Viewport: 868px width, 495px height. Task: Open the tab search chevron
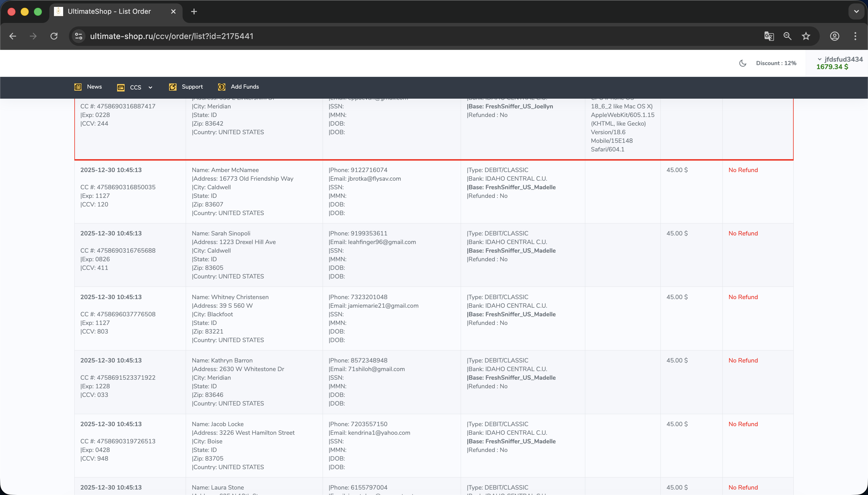click(x=856, y=11)
